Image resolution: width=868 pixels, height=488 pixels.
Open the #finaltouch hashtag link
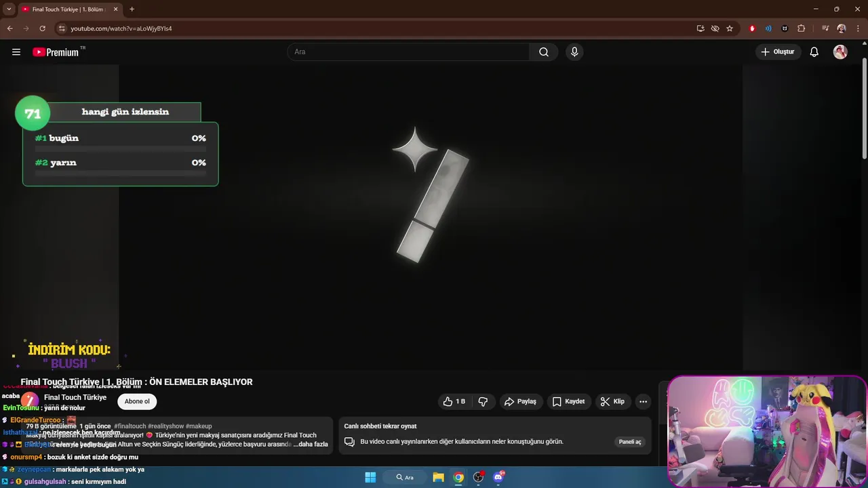click(x=130, y=426)
